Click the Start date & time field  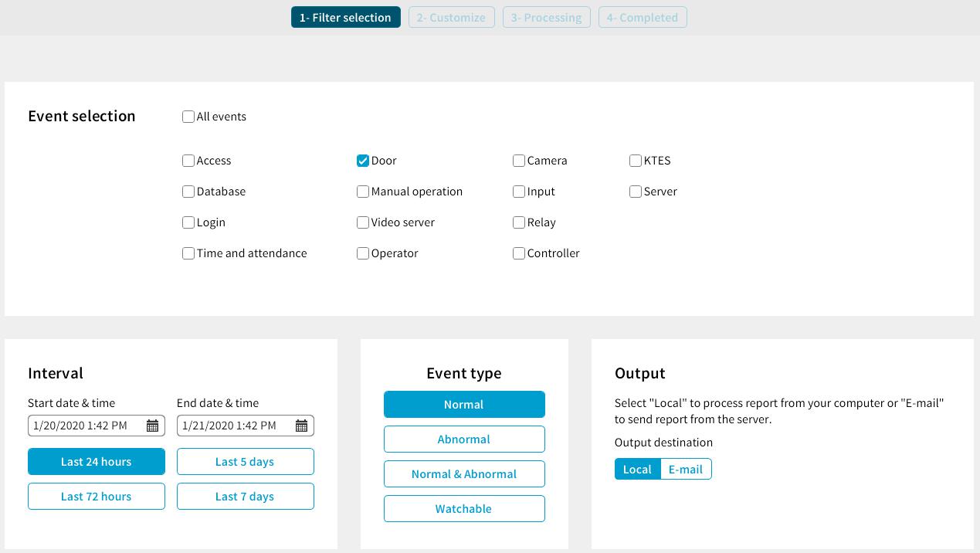coord(85,426)
